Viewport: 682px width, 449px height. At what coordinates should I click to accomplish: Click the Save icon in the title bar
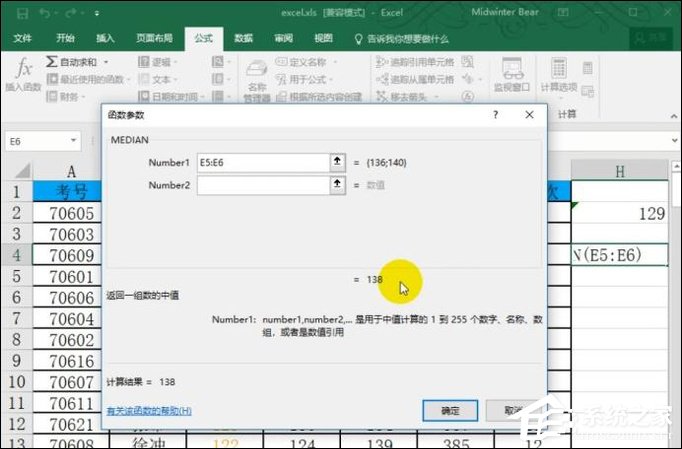[x=23, y=13]
